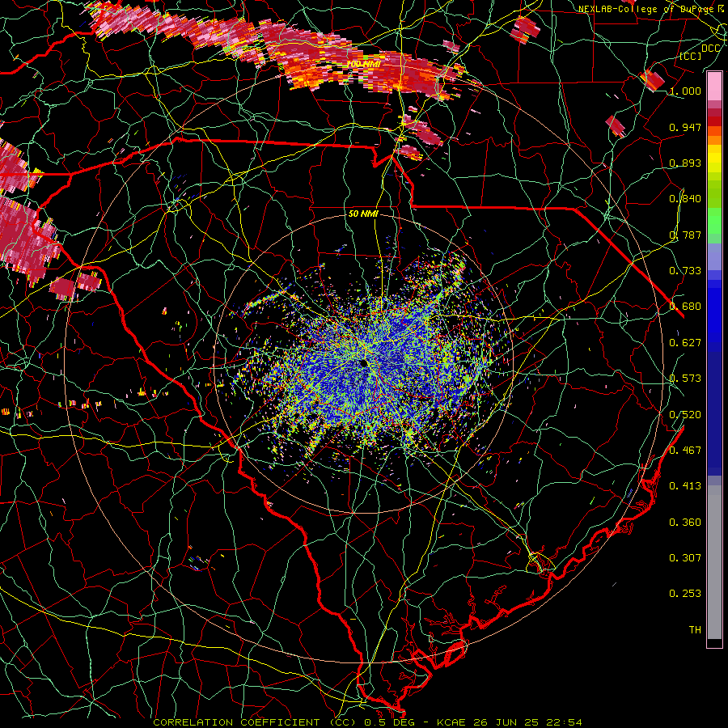Image resolution: width=728 pixels, height=728 pixels.
Task: Click the TH label on color scale
Action: coord(695,630)
